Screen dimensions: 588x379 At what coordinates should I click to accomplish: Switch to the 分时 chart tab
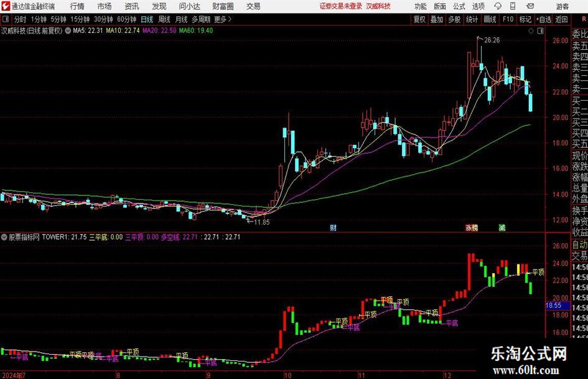(20, 19)
